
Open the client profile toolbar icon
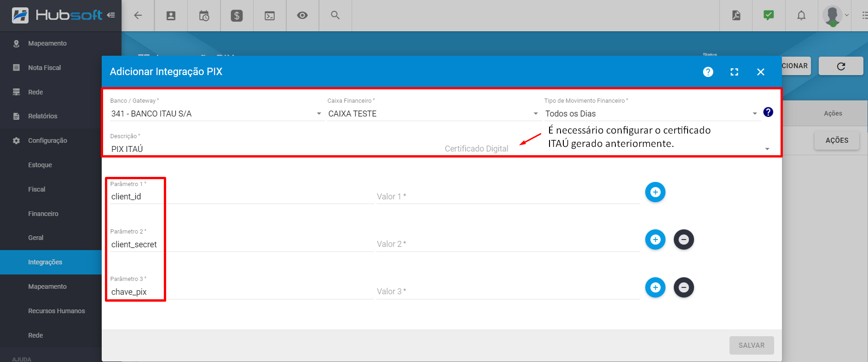tap(171, 16)
